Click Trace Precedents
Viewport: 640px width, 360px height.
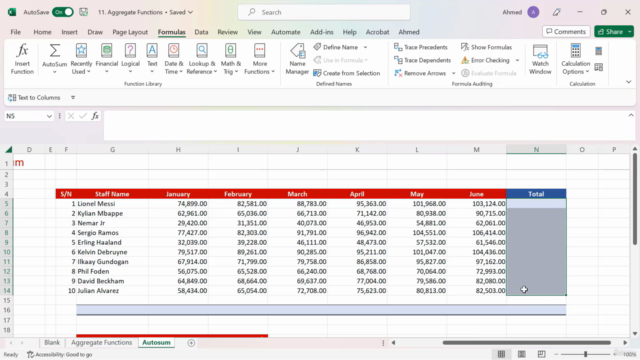[421, 47]
